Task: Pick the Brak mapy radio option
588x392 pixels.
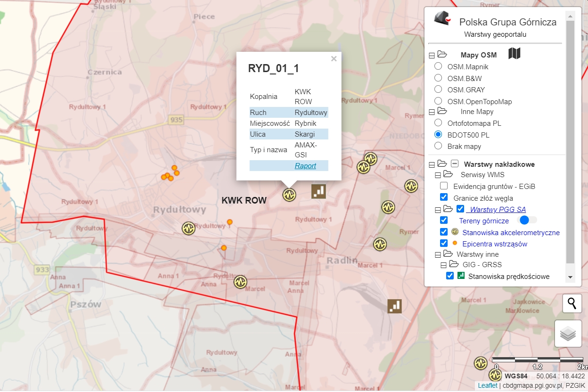Action: [438, 146]
